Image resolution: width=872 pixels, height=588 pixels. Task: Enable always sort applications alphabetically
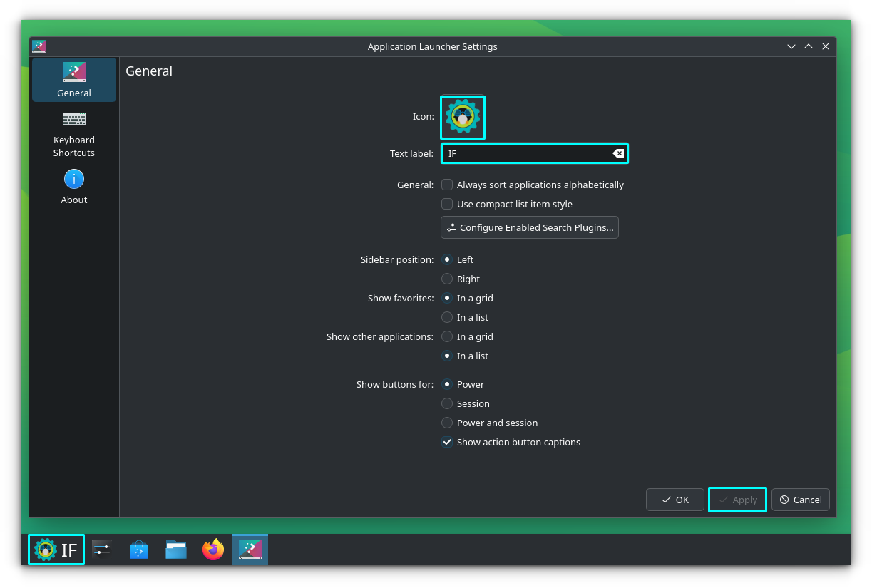[x=447, y=185]
